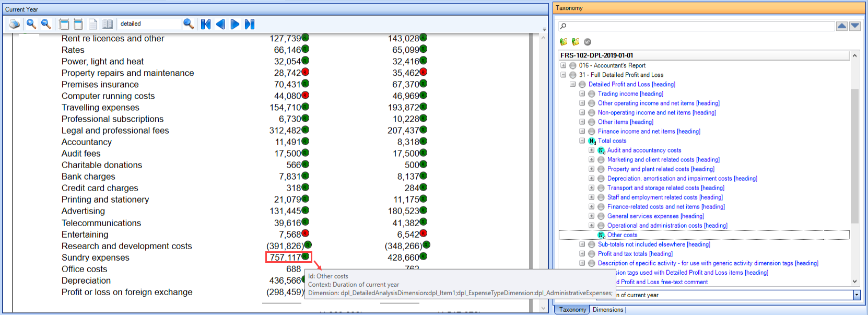Click the red tag dot beside 44,080
The width and height of the screenshot is (868, 315).
[x=306, y=95]
